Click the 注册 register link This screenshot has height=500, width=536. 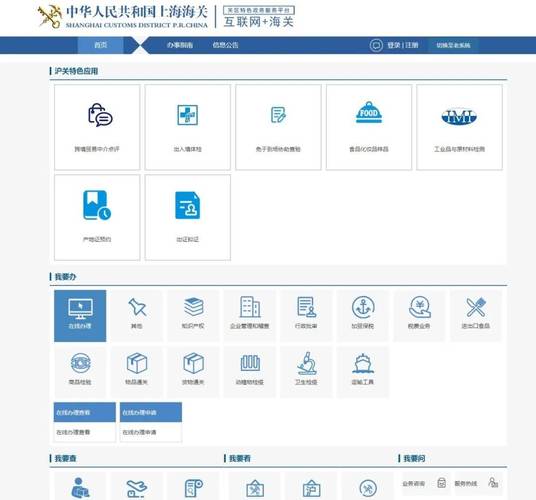[x=412, y=45]
